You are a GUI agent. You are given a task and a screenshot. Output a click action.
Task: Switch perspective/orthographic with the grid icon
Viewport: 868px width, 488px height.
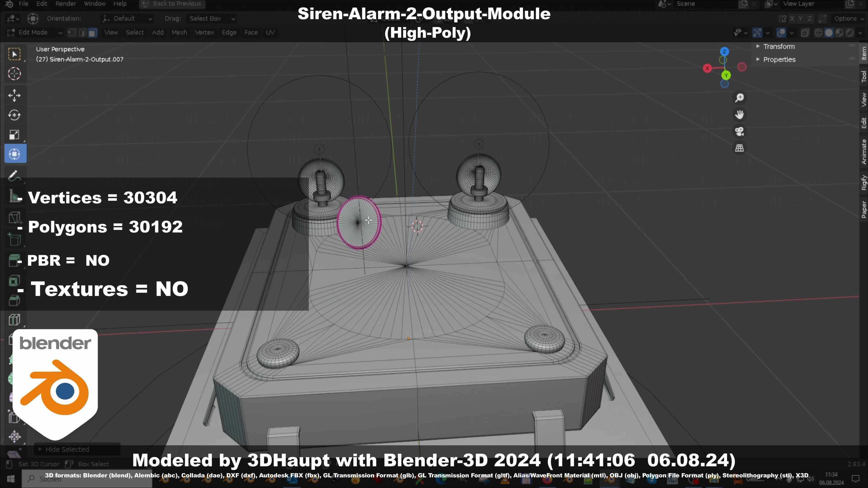(x=739, y=148)
